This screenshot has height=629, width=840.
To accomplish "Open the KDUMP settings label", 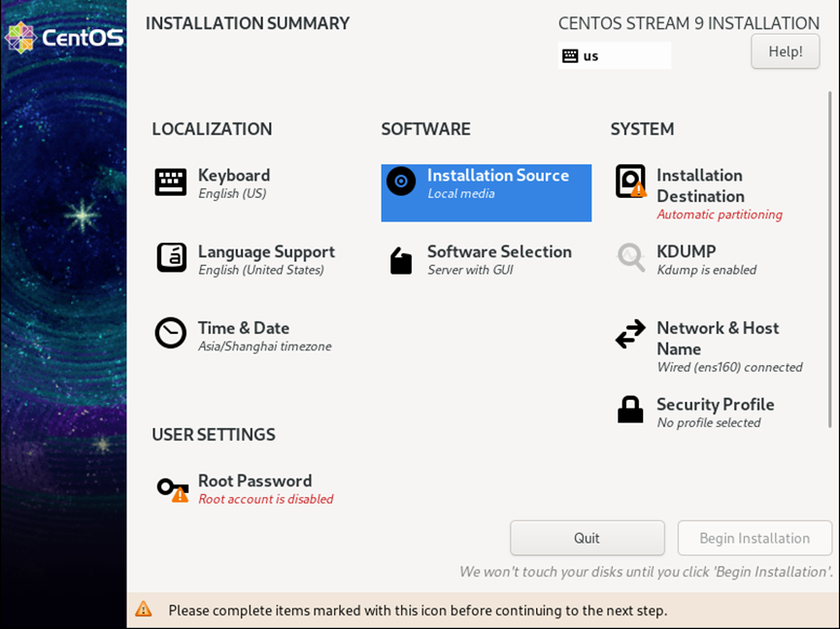I will tap(687, 251).
